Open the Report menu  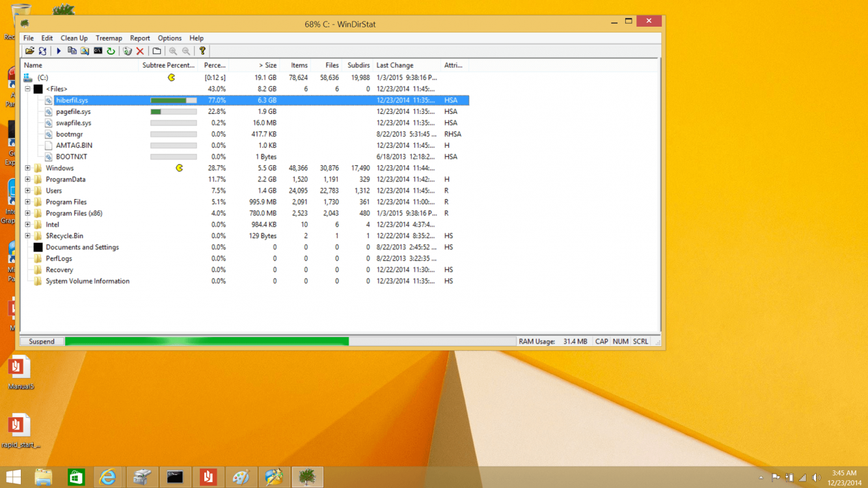[140, 38]
